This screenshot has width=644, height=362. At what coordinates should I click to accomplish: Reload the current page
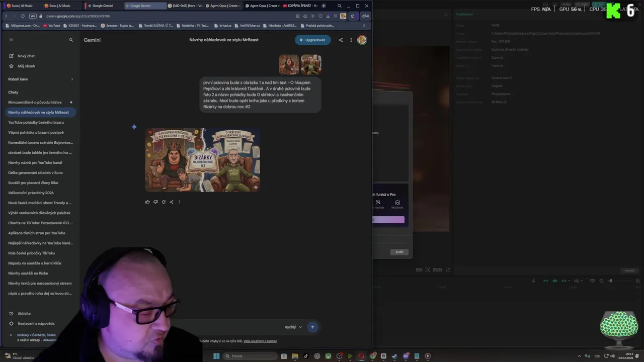23,16
